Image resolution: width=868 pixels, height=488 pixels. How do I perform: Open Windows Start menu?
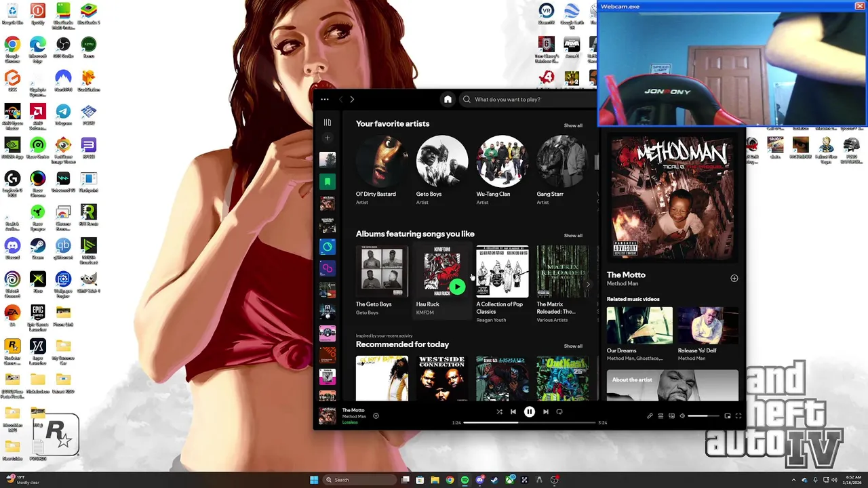pyautogui.click(x=314, y=480)
